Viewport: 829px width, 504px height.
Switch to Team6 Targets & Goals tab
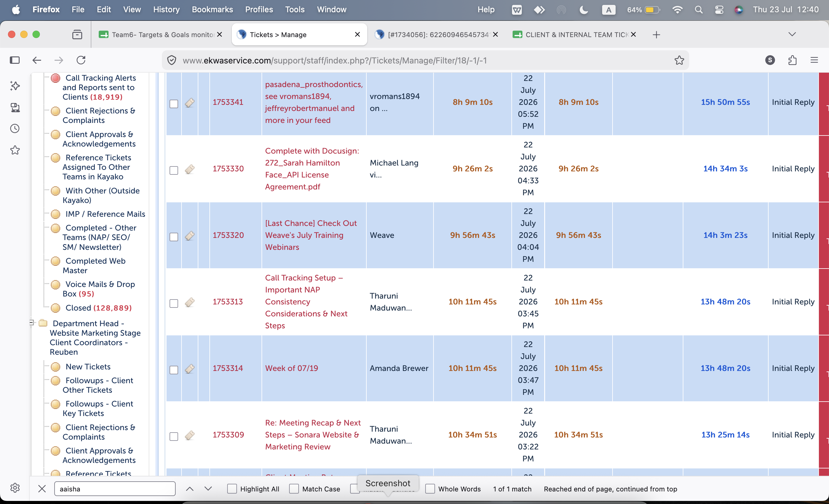tap(160, 35)
